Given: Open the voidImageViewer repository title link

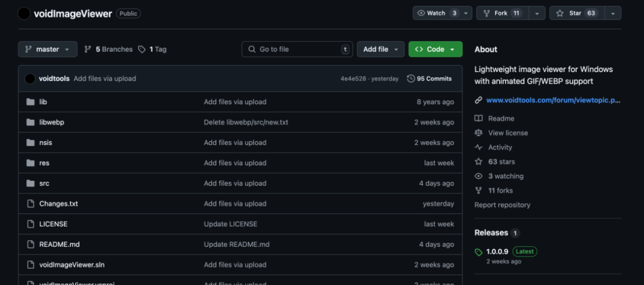Looking at the screenshot, I should coord(73,14).
